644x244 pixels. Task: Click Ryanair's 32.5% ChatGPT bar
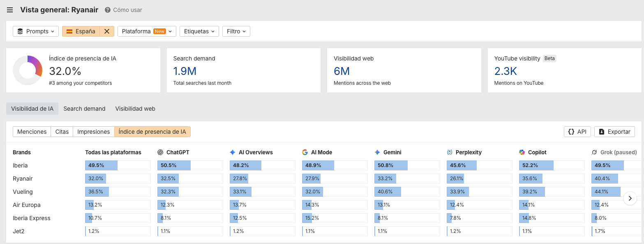pyautogui.click(x=190, y=179)
